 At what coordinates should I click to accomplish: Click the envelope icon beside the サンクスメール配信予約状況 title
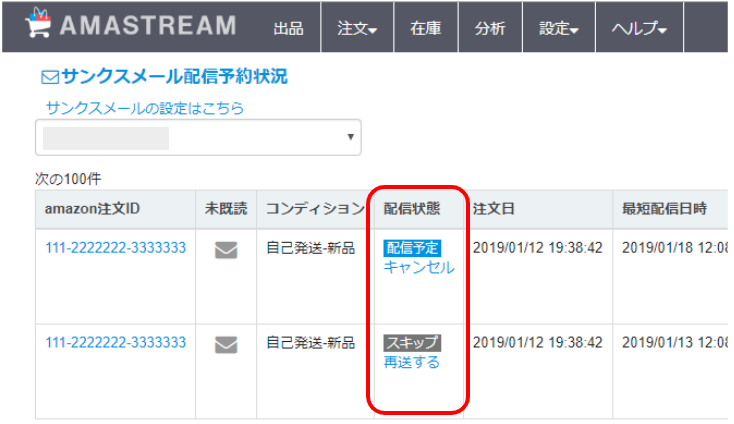point(50,77)
